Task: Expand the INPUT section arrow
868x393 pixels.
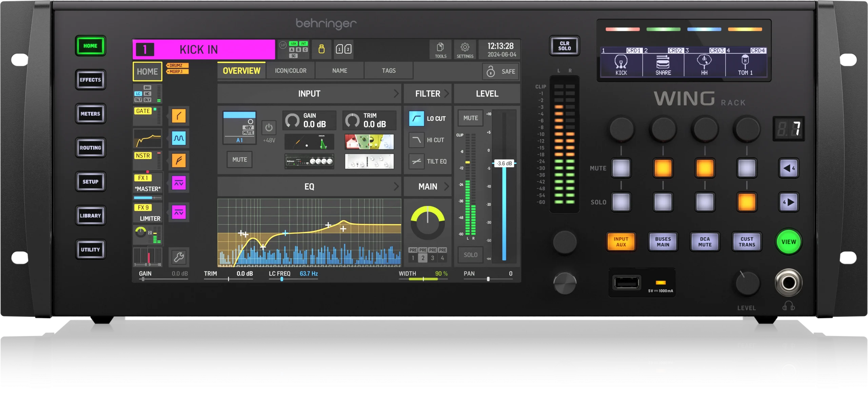Action: pos(396,94)
